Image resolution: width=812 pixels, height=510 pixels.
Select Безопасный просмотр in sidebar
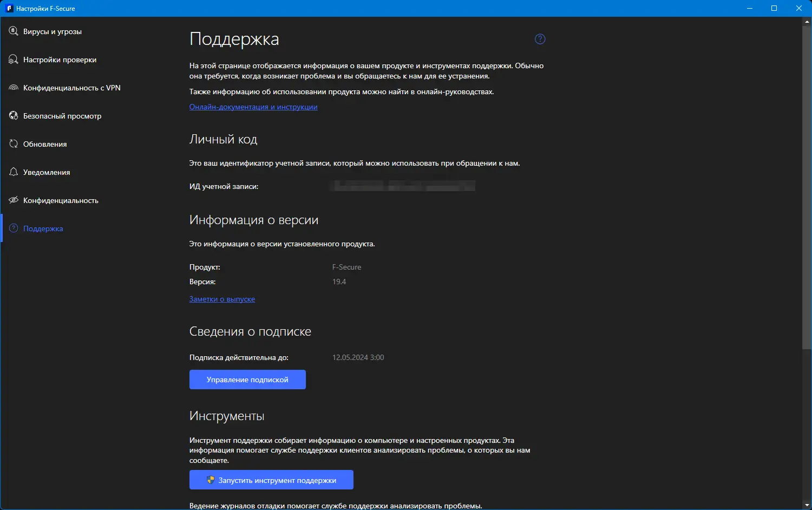pyautogui.click(x=62, y=116)
